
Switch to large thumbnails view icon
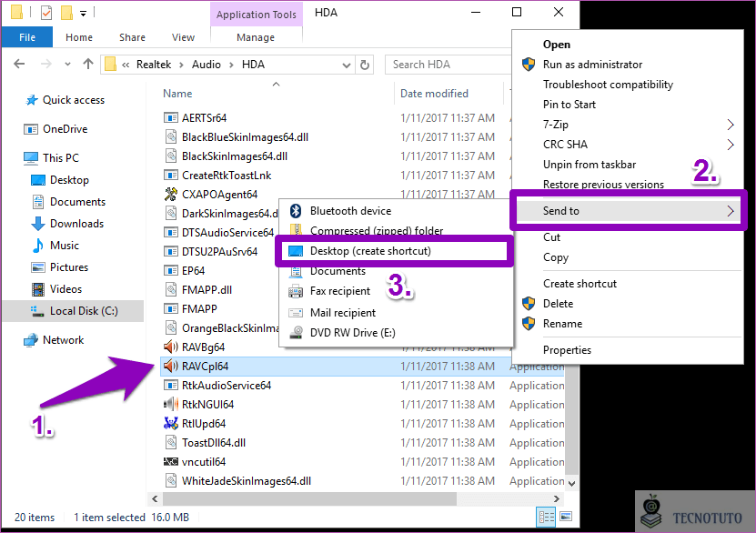pyautogui.click(x=566, y=518)
